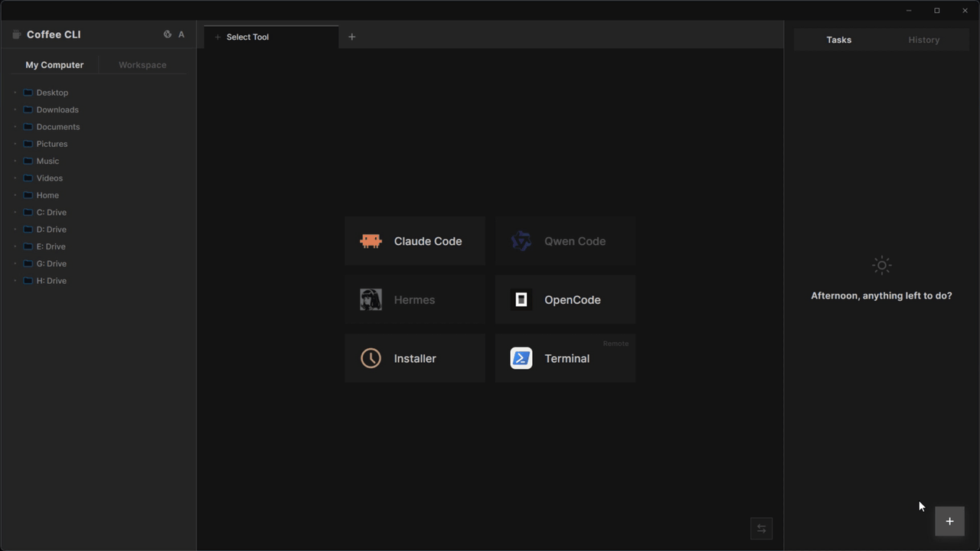Click the H: Drive folder icon

click(28, 281)
